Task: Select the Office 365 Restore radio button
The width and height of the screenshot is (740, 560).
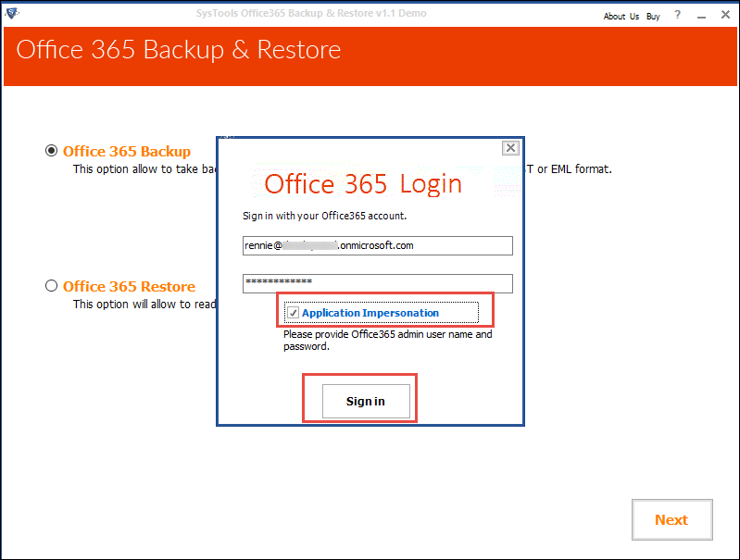Action: coord(51,286)
